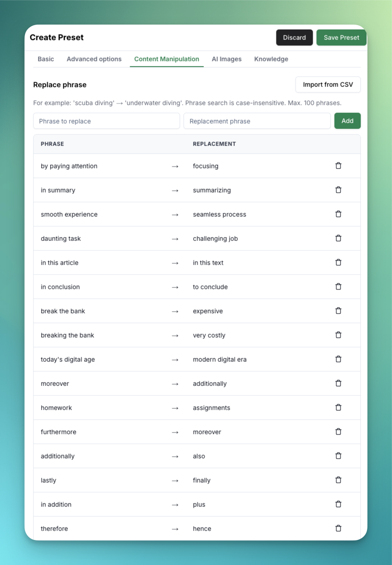Focus the 'Phrase to replace' input field
The width and height of the screenshot is (392, 565).
107,121
